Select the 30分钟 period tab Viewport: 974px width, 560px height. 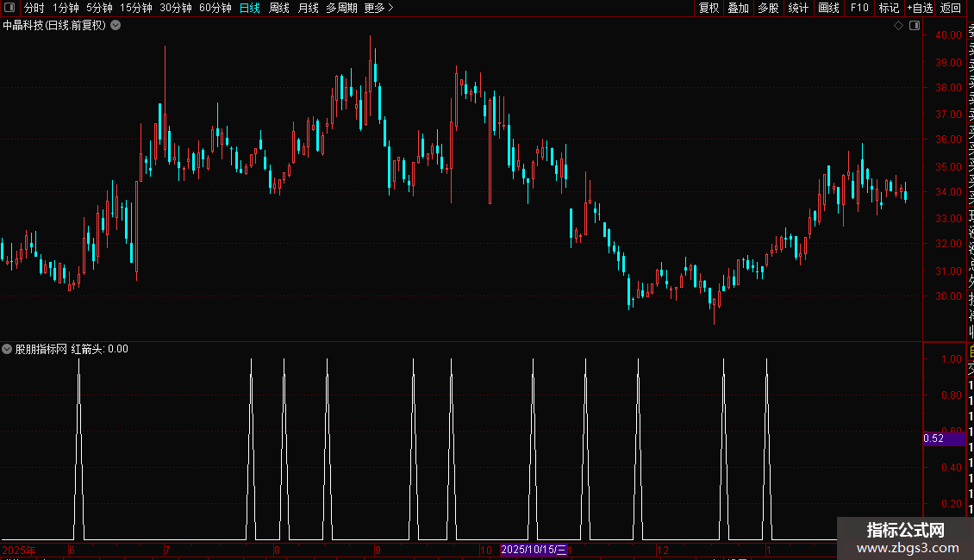point(176,8)
